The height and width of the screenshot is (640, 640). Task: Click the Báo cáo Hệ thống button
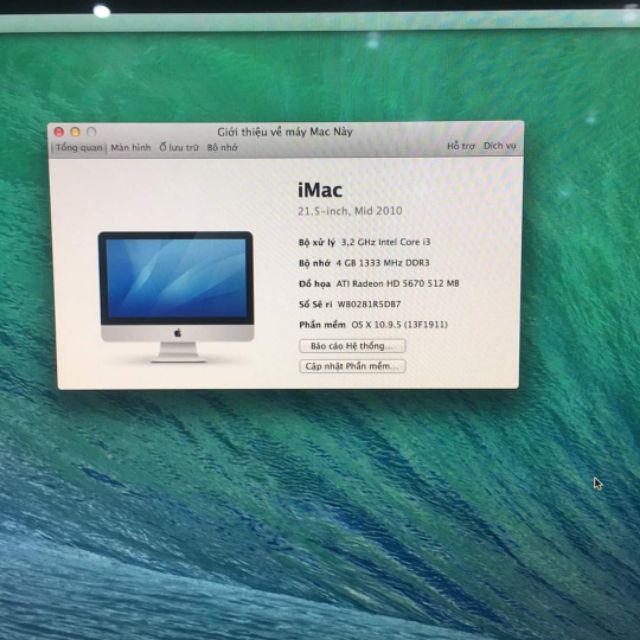352,346
